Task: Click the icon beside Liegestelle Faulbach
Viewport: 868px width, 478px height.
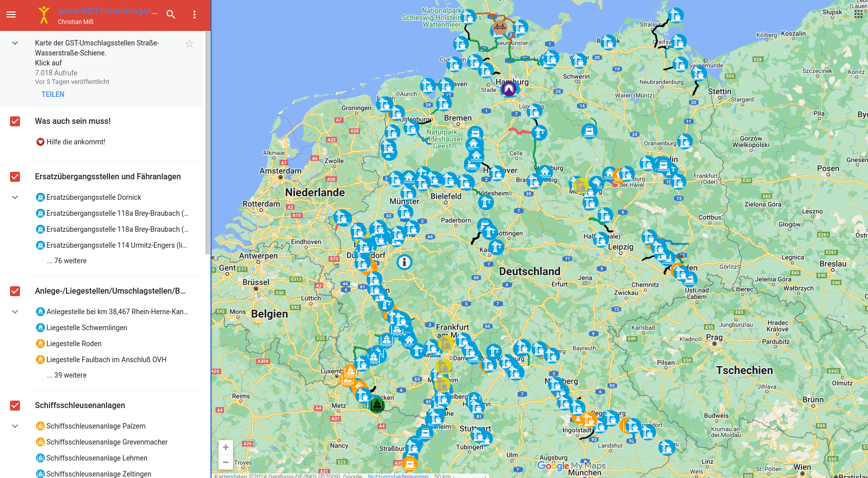Action: [x=40, y=360]
